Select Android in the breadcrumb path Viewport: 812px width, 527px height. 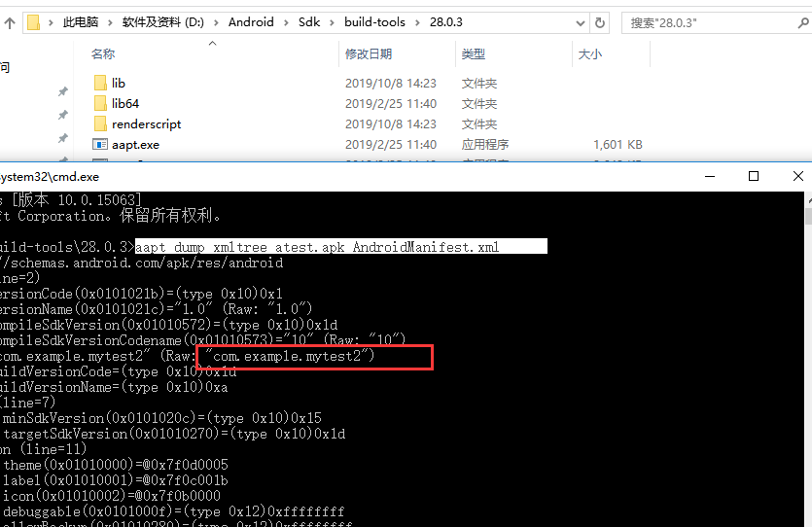pyautogui.click(x=251, y=22)
